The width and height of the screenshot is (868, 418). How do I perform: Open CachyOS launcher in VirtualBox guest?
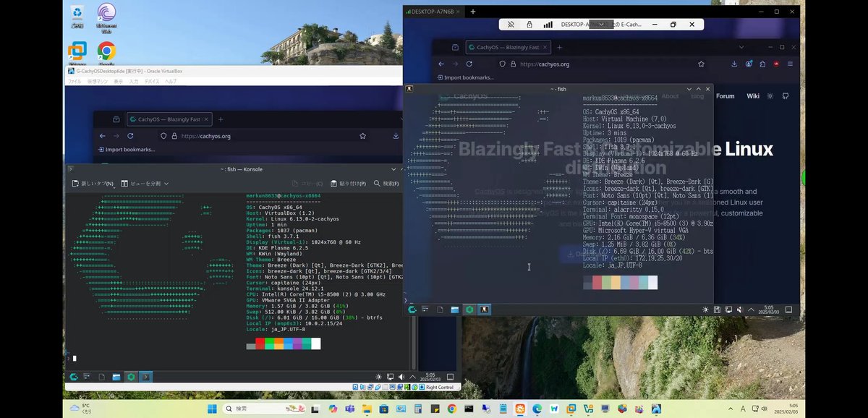[x=73, y=376]
